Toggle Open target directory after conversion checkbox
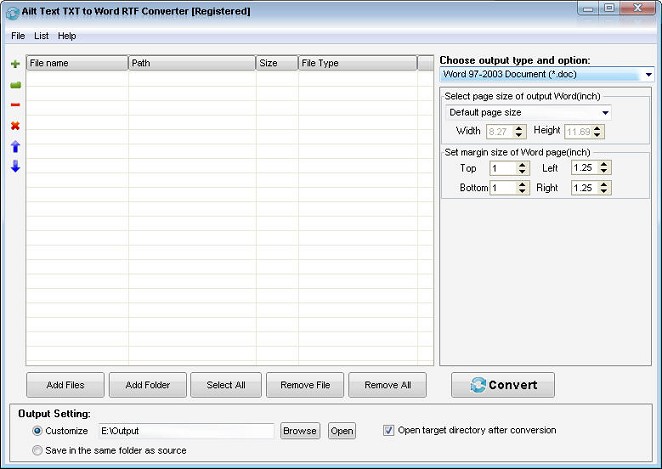This screenshot has height=469, width=662. [x=389, y=431]
